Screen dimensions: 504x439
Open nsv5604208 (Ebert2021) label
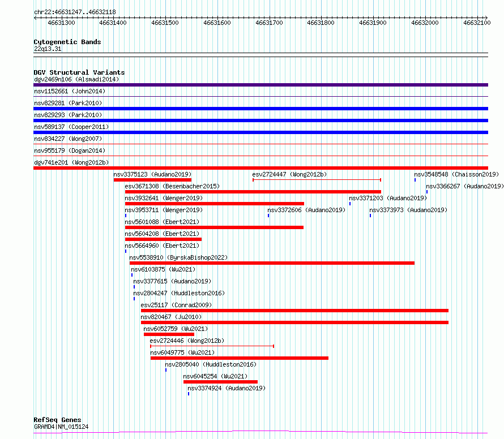coord(162,234)
